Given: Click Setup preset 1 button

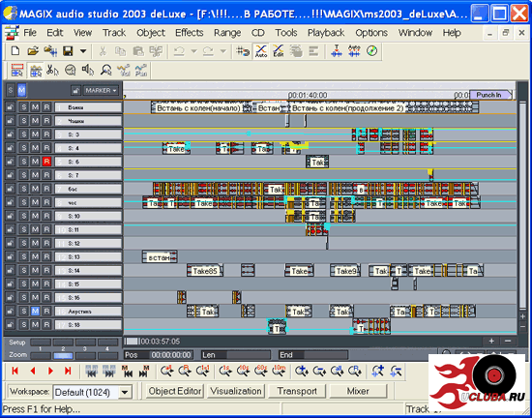Looking at the screenshot, I should click(41, 342).
